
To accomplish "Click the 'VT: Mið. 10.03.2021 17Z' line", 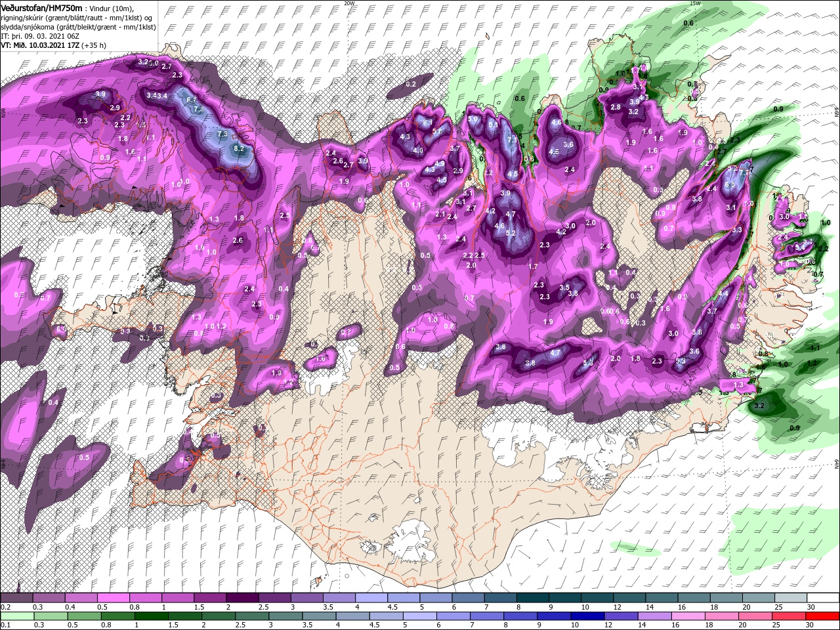I will tap(40, 45).
